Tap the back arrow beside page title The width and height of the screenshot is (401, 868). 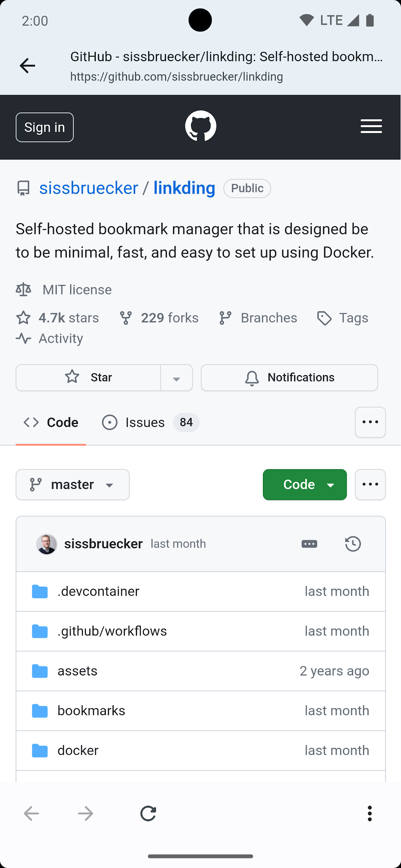[27, 66]
